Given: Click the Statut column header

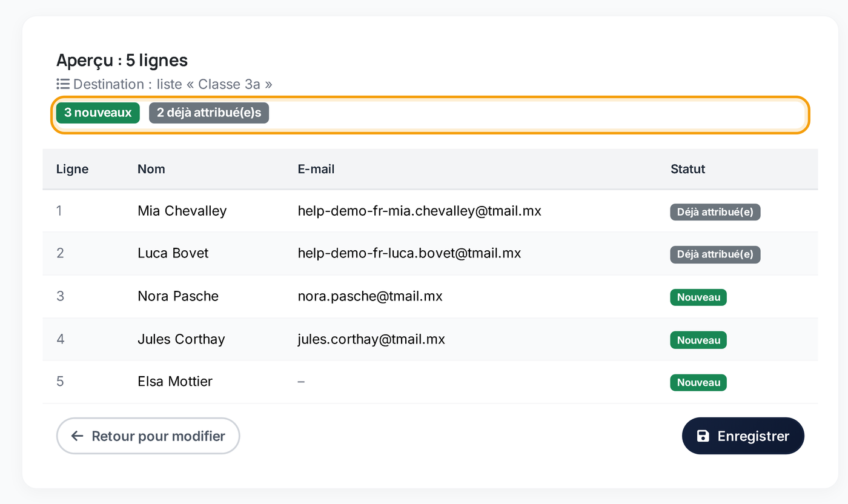Looking at the screenshot, I should pos(688,169).
